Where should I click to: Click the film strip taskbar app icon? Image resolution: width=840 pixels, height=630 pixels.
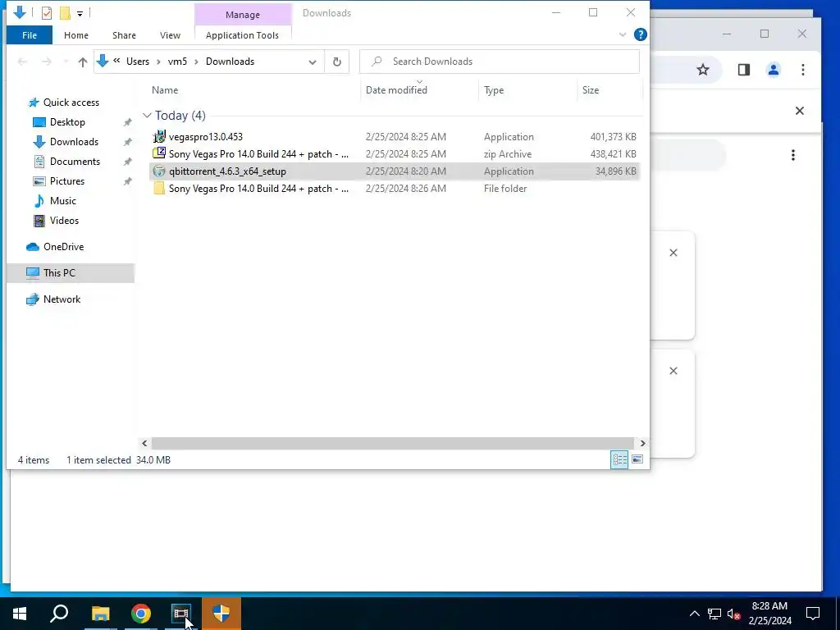tap(181, 614)
